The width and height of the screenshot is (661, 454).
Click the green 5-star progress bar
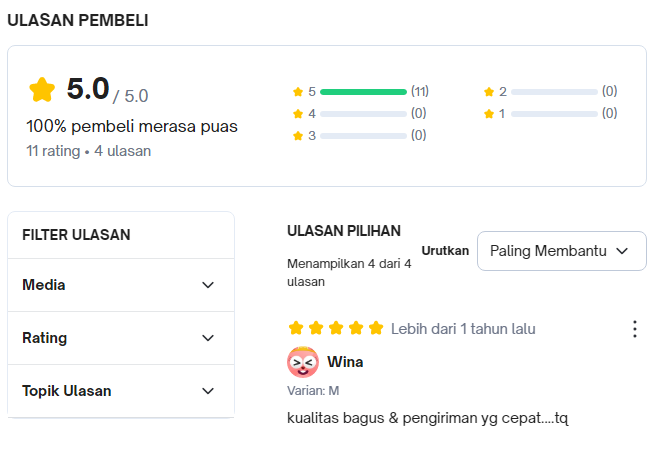tap(363, 92)
